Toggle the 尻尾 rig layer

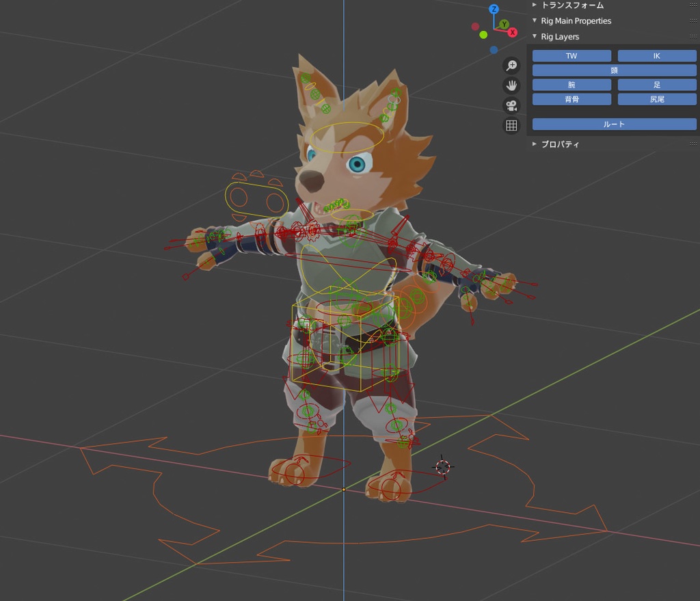(x=657, y=99)
